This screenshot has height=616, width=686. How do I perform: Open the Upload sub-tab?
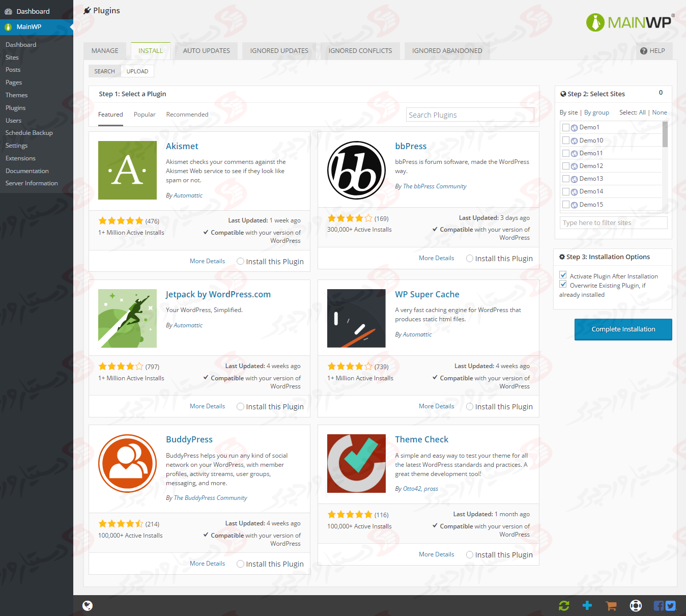[x=137, y=71]
